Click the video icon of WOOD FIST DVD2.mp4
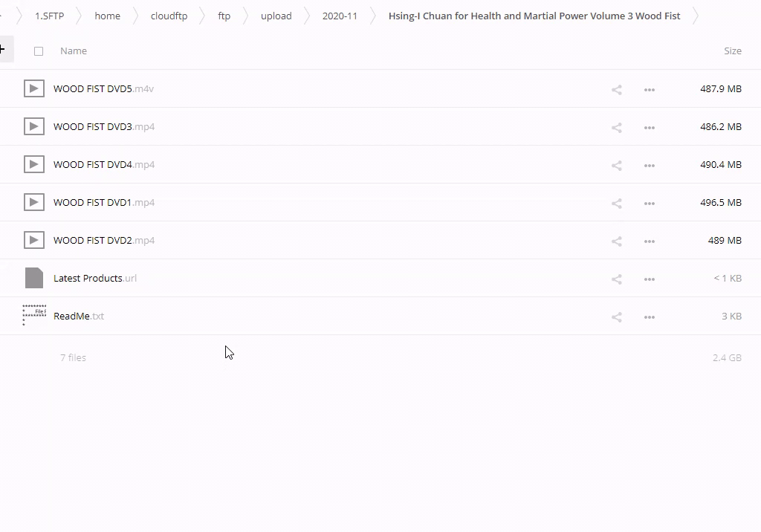The image size is (761, 532). [34, 240]
